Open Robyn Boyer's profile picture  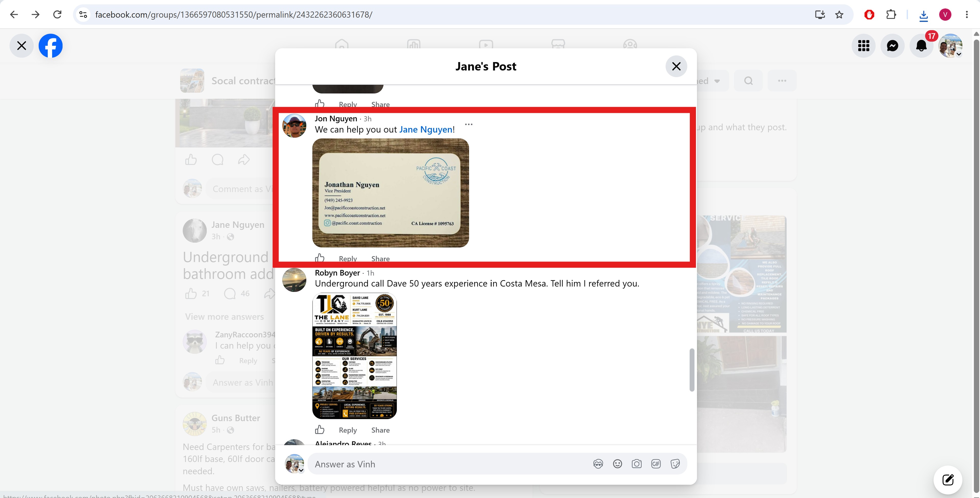click(294, 280)
